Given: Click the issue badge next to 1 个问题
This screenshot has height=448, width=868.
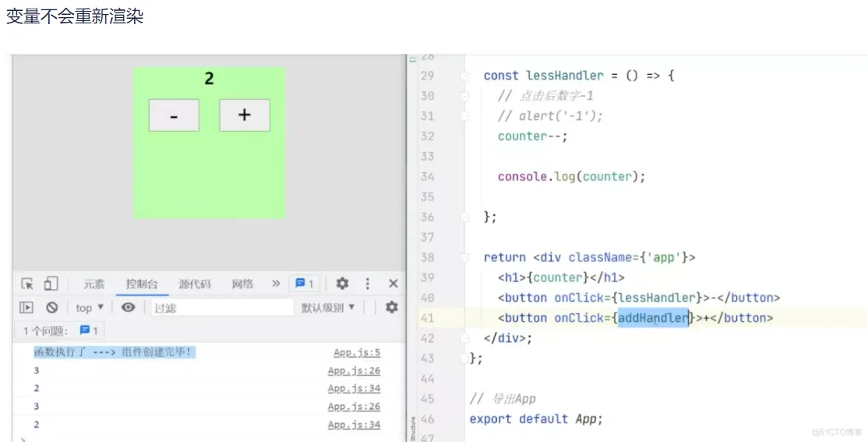Looking at the screenshot, I should pyautogui.click(x=89, y=330).
